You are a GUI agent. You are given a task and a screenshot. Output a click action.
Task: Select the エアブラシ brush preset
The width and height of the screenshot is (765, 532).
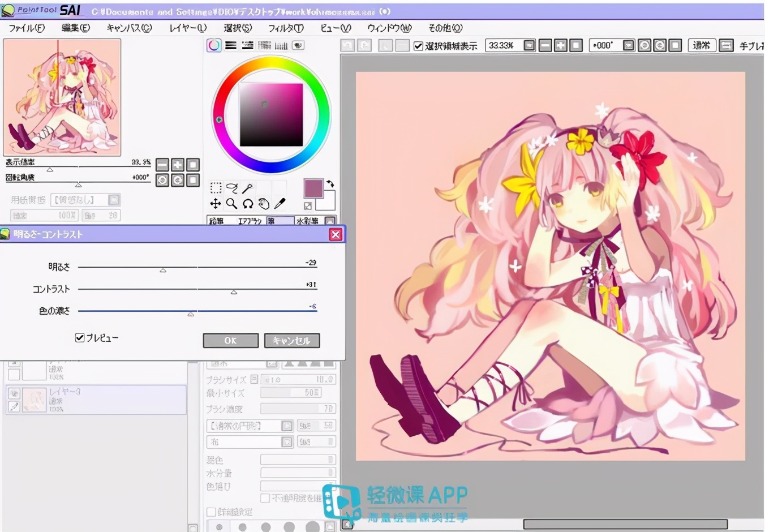pyautogui.click(x=250, y=221)
